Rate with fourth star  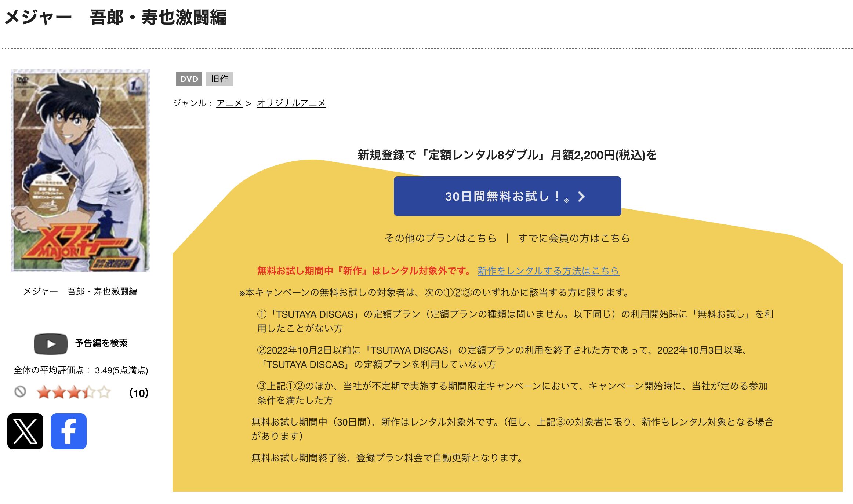pyautogui.click(x=89, y=392)
